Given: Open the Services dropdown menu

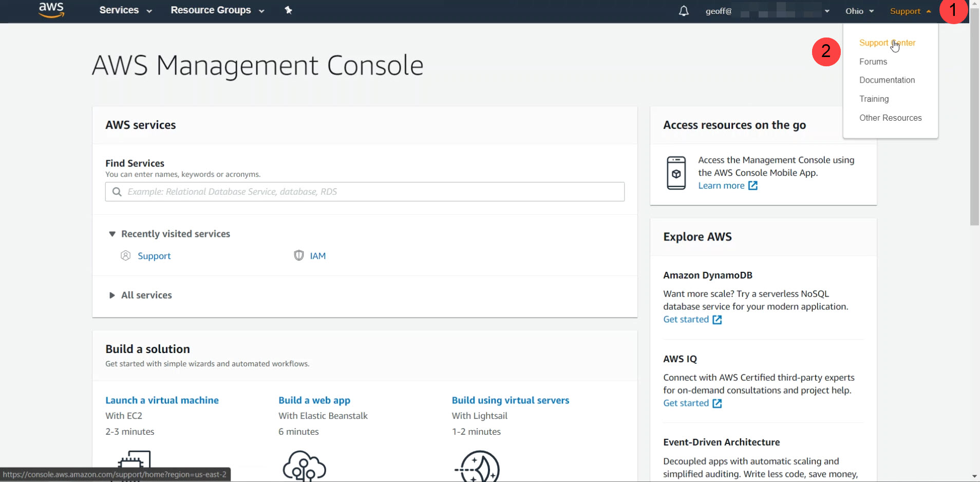Looking at the screenshot, I should 125,10.
